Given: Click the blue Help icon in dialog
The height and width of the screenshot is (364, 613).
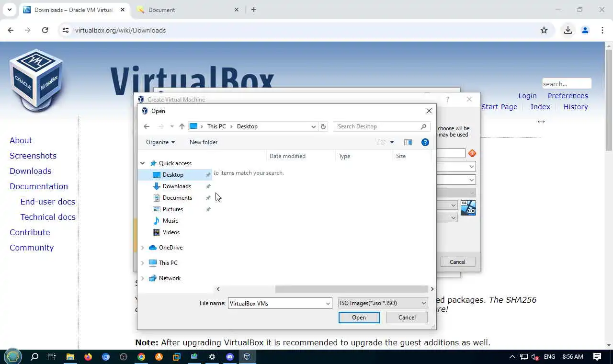Looking at the screenshot, I should [x=425, y=142].
